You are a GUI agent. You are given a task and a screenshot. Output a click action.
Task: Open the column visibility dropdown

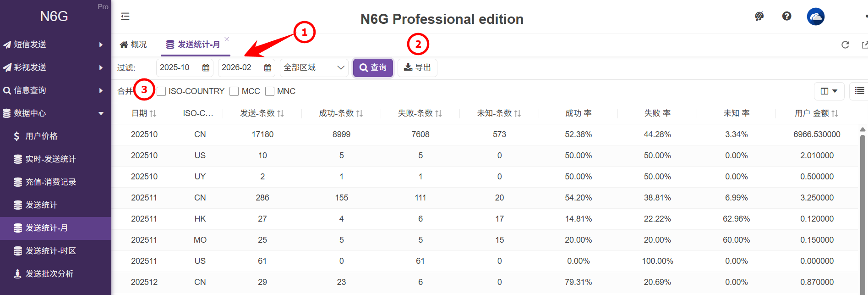[x=829, y=91]
